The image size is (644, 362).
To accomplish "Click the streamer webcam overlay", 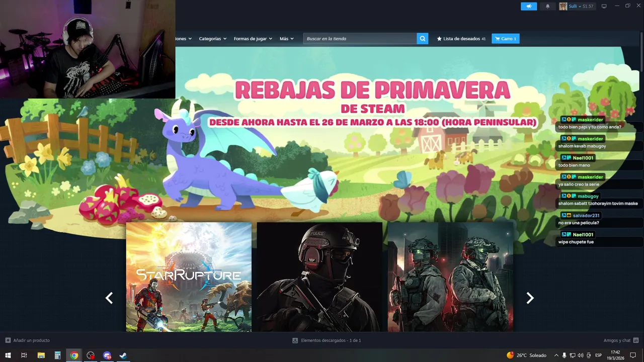I will [x=88, y=49].
